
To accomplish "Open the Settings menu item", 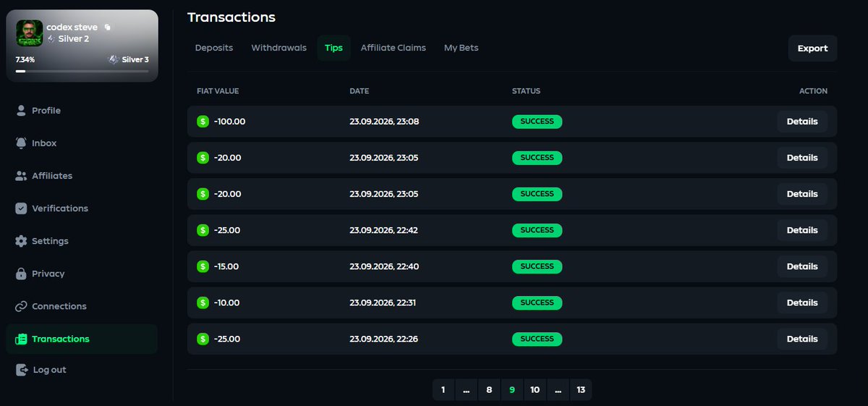I will coord(82,241).
